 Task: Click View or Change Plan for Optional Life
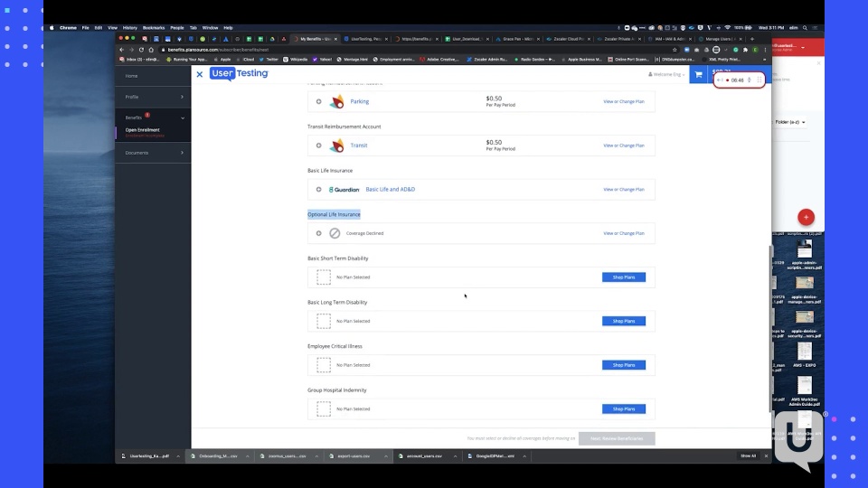623,233
